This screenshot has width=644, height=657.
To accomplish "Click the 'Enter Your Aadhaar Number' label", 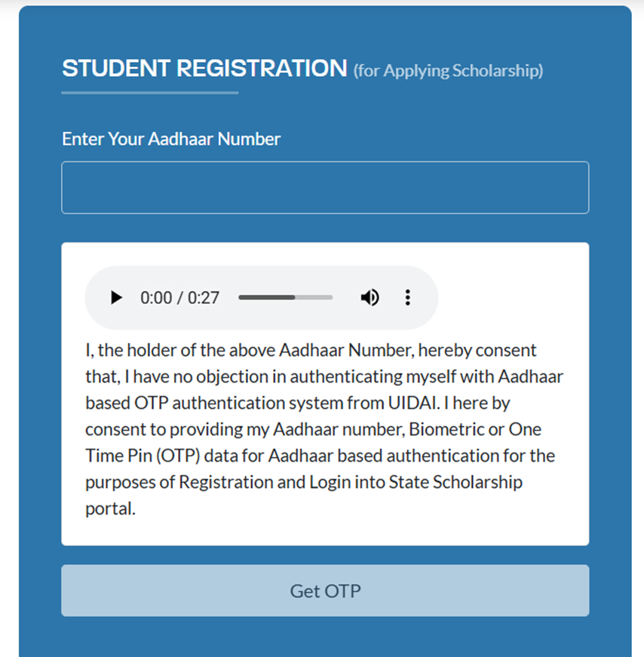I will pyautogui.click(x=171, y=139).
